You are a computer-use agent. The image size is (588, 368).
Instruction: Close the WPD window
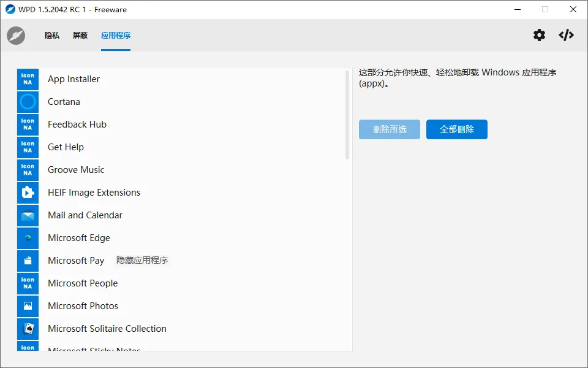pos(573,9)
